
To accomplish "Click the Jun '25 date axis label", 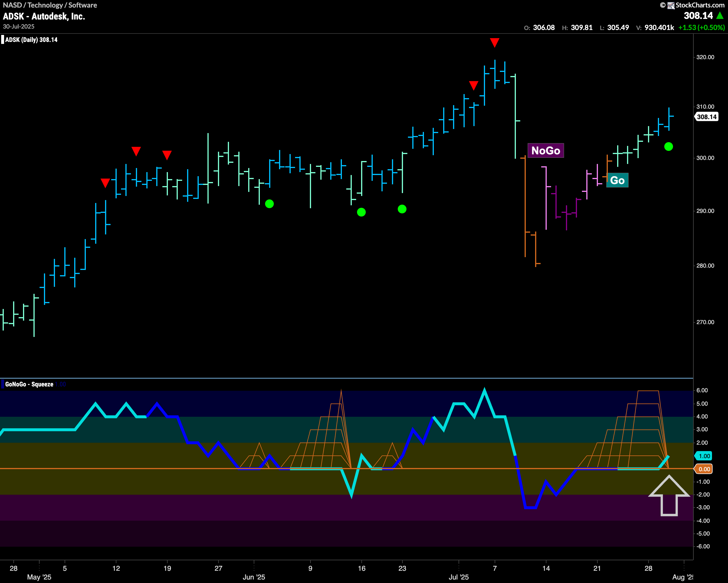I will pyautogui.click(x=254, y=577).
